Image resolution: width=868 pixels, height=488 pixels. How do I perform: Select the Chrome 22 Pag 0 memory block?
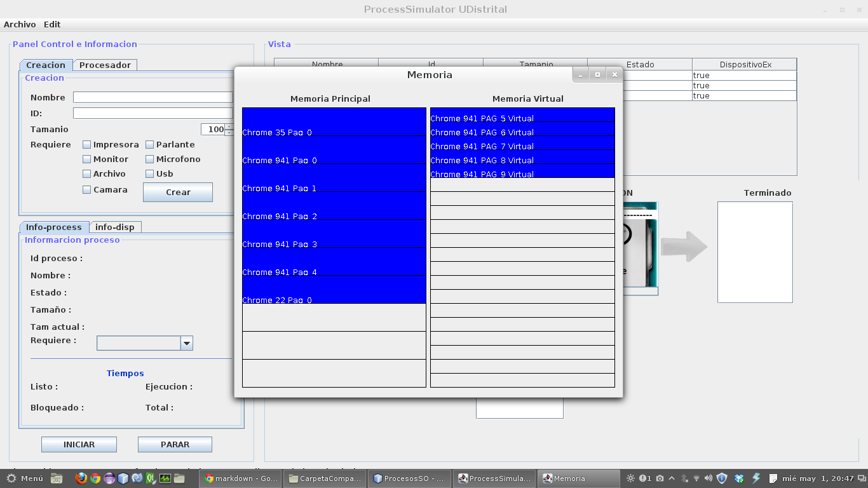coord(334,290)
